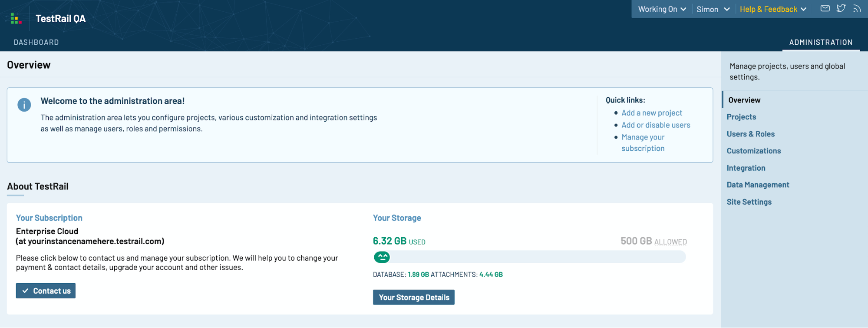Click the Your Storage heading

click(x=397, y=218)
